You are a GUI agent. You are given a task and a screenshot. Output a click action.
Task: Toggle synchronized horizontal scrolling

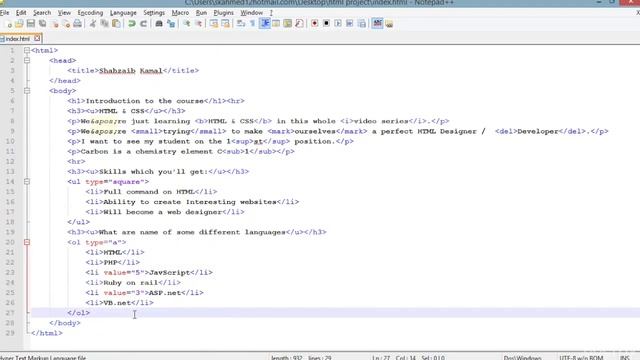[x=225, y=24]
